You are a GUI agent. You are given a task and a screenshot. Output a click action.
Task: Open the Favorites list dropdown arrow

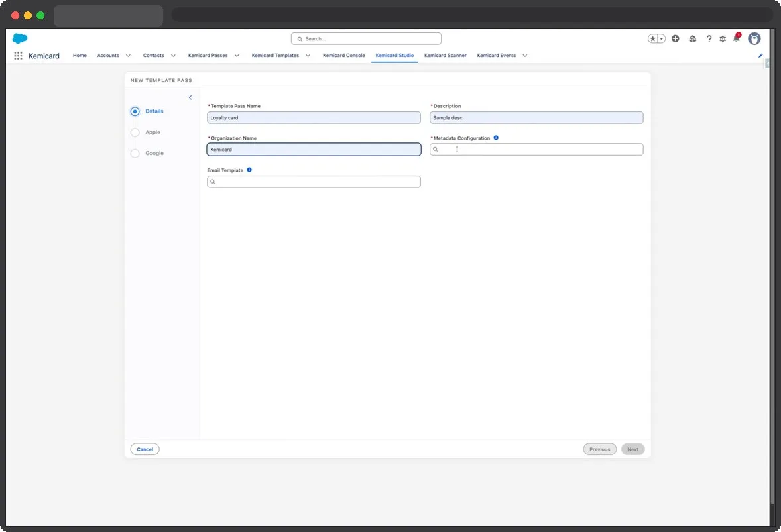click(x=662, y=39)
